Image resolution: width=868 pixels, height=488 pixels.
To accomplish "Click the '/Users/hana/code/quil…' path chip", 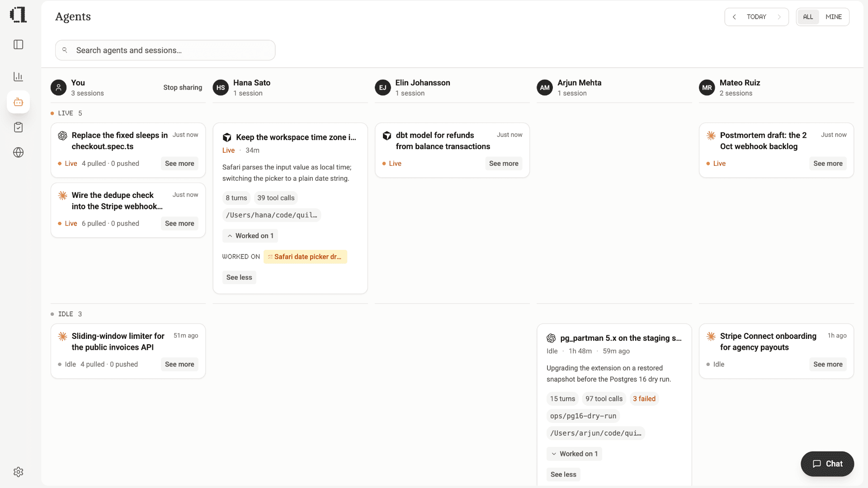I will pyautogui.click(x=272, y=215).
